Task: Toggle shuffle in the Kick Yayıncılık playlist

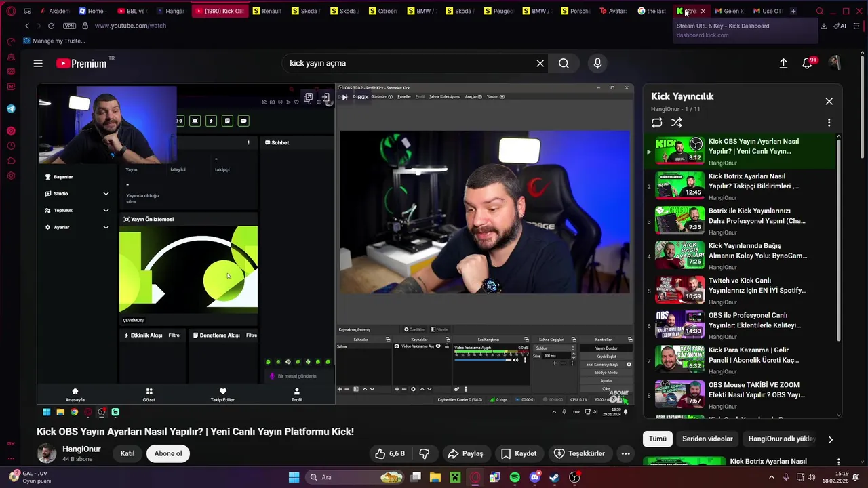Action: coord(676,123)
